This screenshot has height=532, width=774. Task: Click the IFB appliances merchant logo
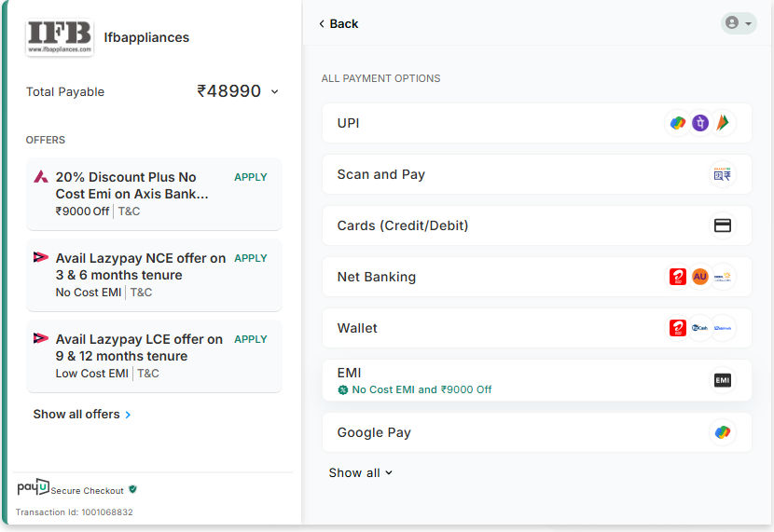(x=60, y=37)
